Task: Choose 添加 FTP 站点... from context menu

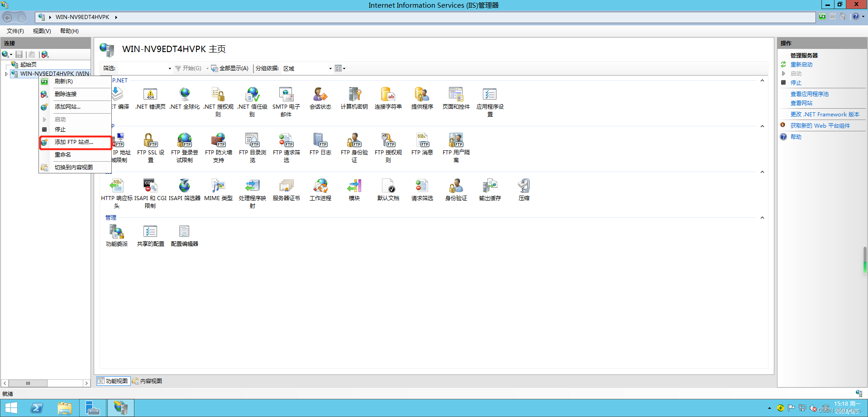Action: pos(76,142)
